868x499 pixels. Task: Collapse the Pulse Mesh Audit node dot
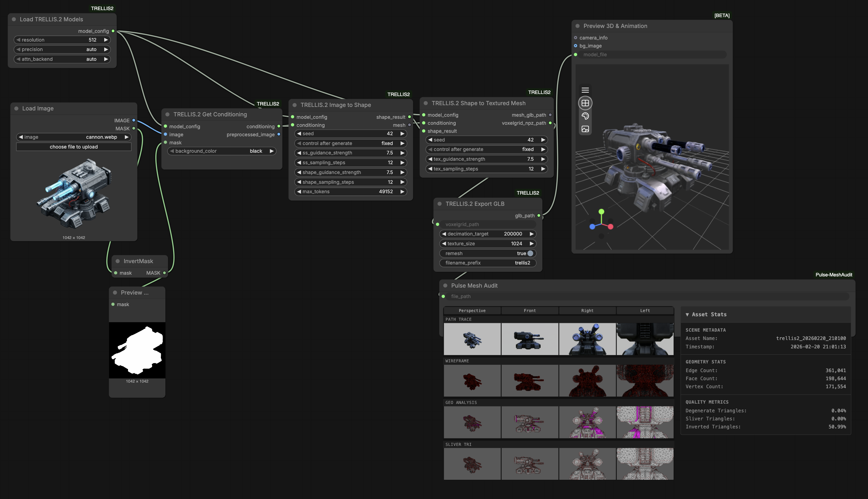(445, 285)
